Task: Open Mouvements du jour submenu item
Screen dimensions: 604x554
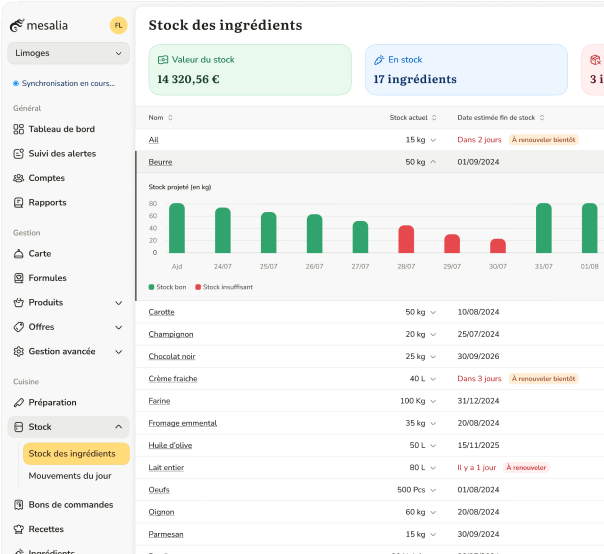Action: click(70, 476)
